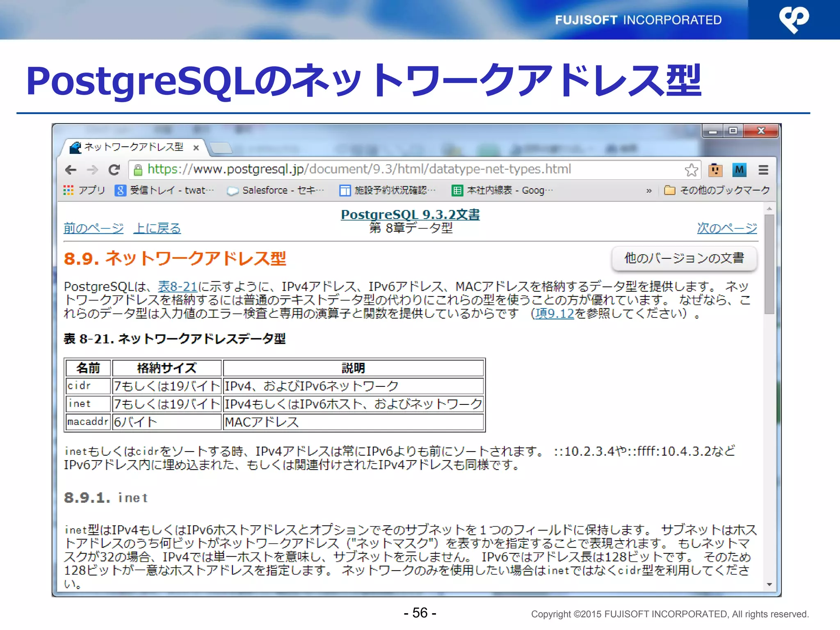Open the PostgreSQL 9.3.2文書 link
The width and height of the screenshot is (840, 630).
410,215
